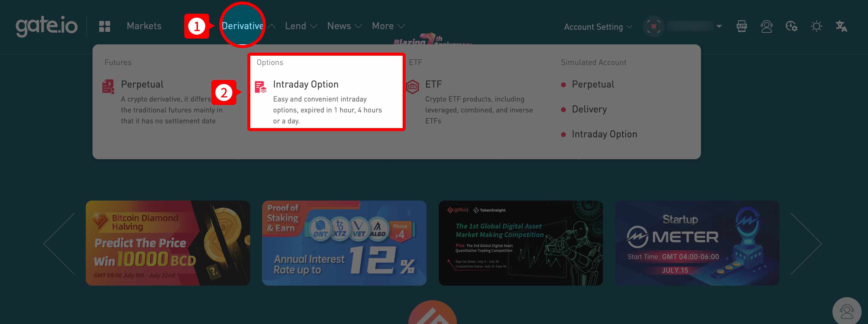Screen dimensions: 868x324
Task: Click the APP download icon
Action: (742, 26)
